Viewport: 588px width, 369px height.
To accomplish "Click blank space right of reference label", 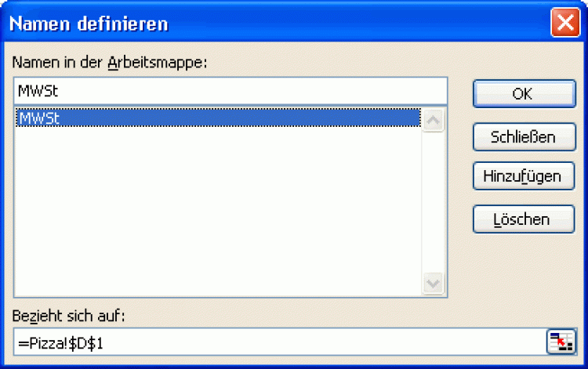I will coord(337,316).
